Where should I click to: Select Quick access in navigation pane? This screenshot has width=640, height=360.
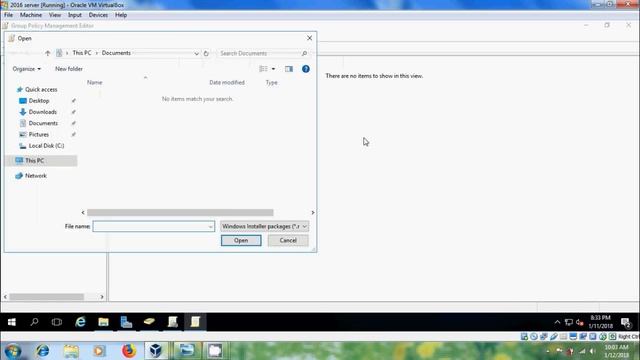(41, 89)
